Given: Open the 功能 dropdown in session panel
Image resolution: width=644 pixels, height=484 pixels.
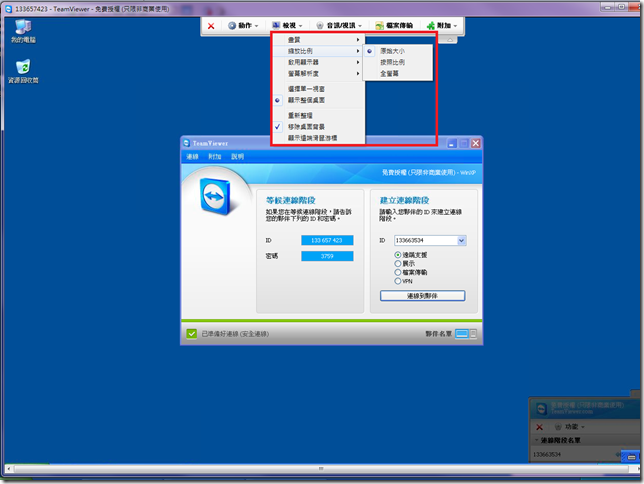Looking at the screenshot, I should click(569, 427).
